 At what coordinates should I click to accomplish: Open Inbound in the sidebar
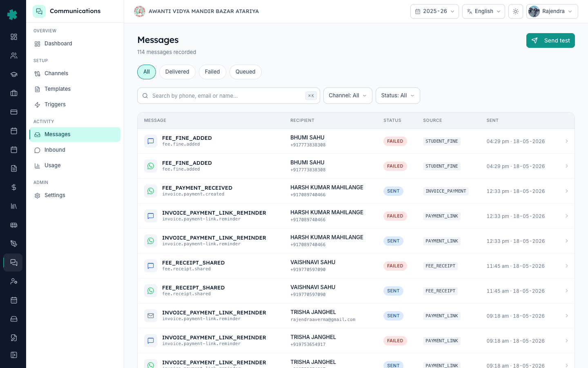[75, 150]
